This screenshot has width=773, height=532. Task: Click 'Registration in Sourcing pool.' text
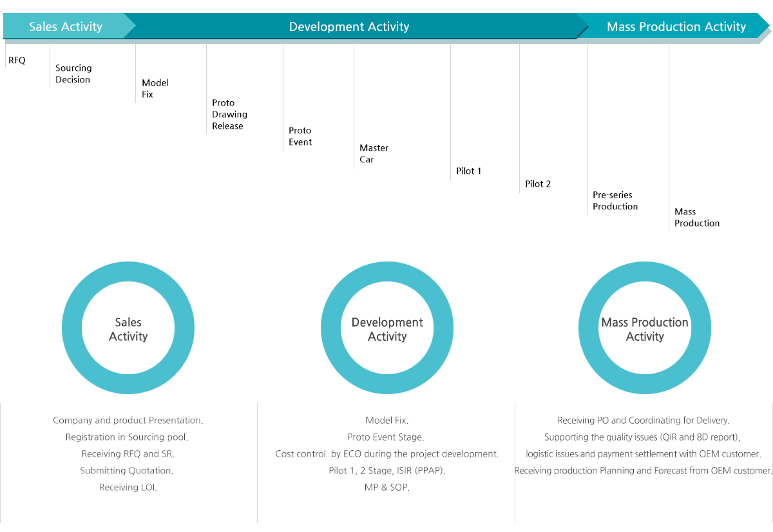click(127, 437)
